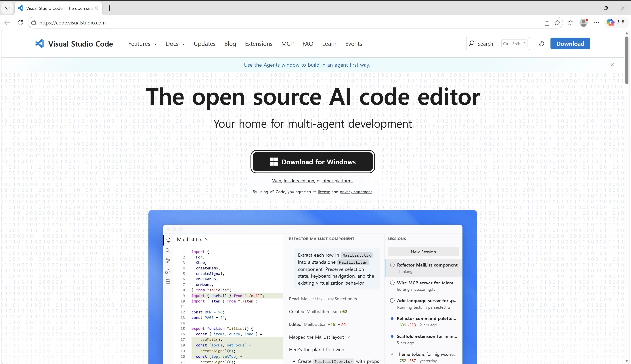Click the Visual Studio Code title text
The image size is (631, 364).
81,44
